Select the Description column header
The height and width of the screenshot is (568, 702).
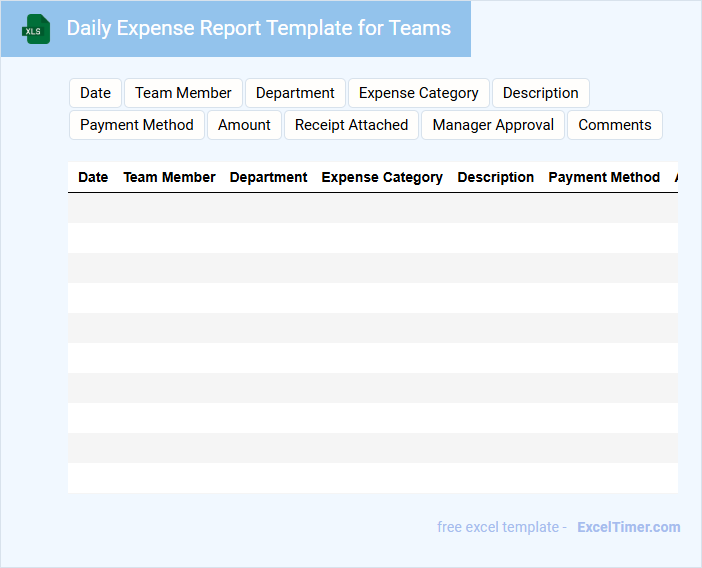coord(495,177)
